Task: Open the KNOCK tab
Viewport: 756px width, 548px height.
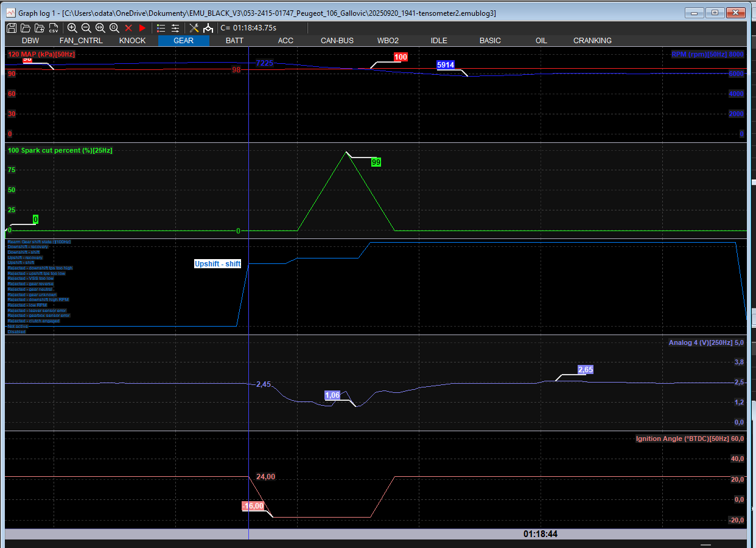Action: click(x=132, y=41)
